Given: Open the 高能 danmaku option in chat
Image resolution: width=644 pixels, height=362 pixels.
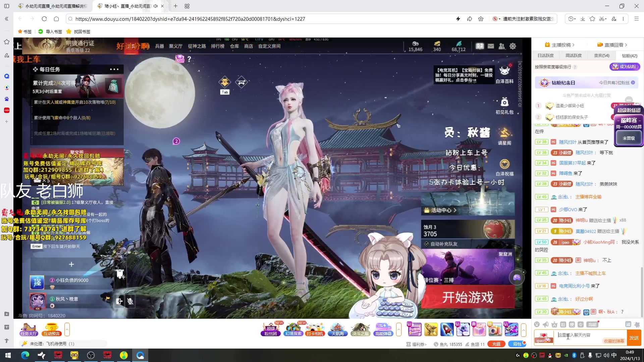Looking at the screenshot, I should click(x=592, y=324).
